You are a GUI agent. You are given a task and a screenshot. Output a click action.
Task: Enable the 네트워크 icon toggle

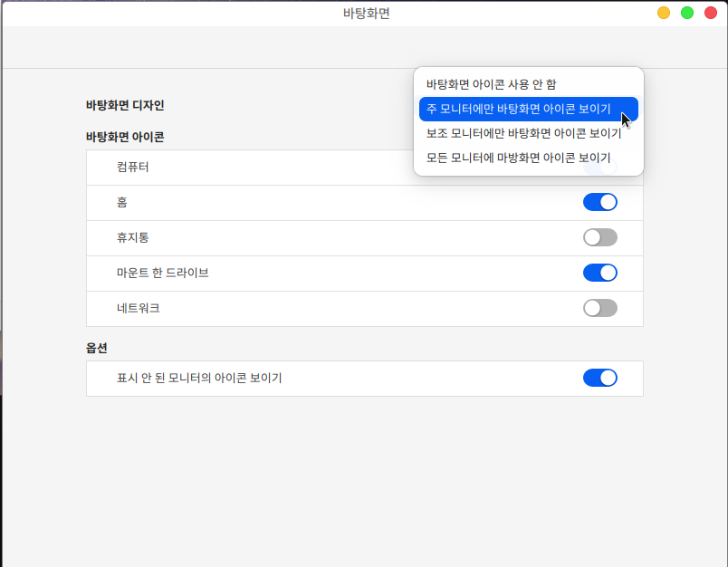(599, 308)
